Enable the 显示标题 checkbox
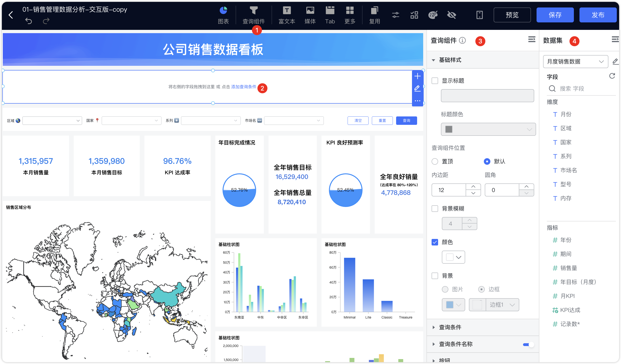This screenshot has height=364, width=621. coord(435,81)
